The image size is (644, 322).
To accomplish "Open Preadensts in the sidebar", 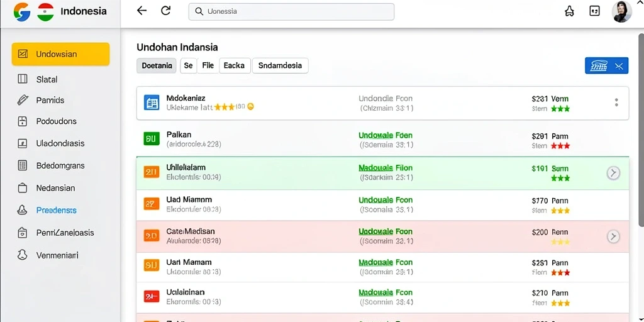I will tap(56, 210).
